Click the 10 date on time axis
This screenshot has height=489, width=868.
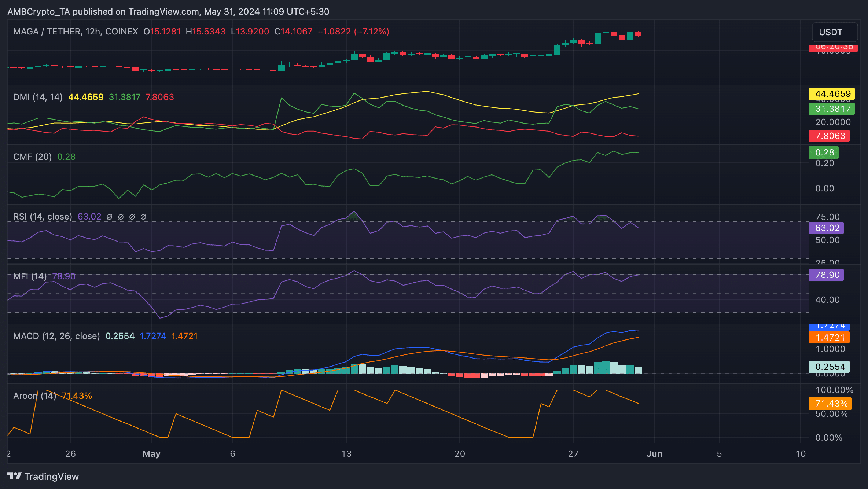801,454
